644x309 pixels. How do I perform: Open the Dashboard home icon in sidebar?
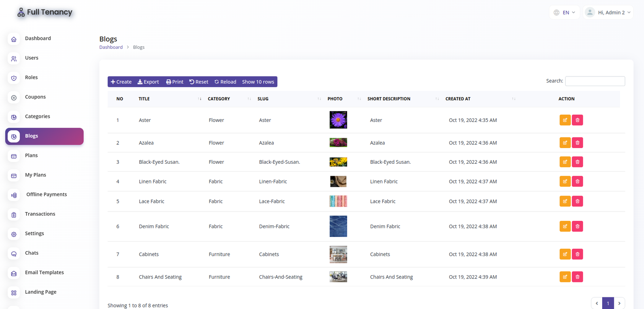coord(14,39)
